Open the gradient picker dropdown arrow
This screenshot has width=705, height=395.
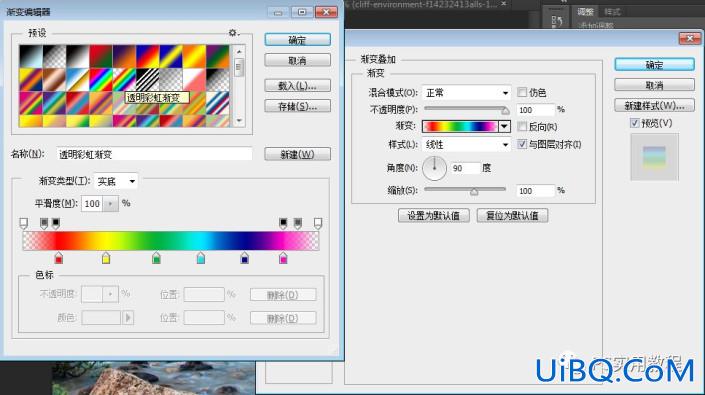click(504, 127)
